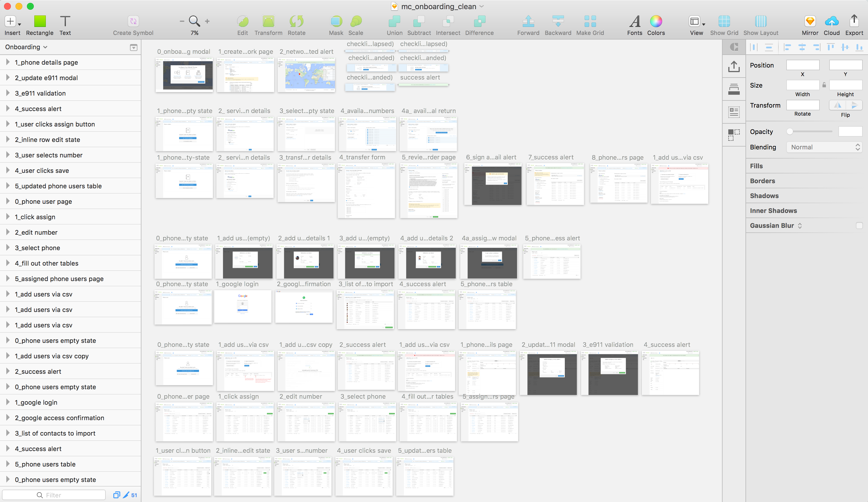Open the Blending mode dropdown

point(824,147)
